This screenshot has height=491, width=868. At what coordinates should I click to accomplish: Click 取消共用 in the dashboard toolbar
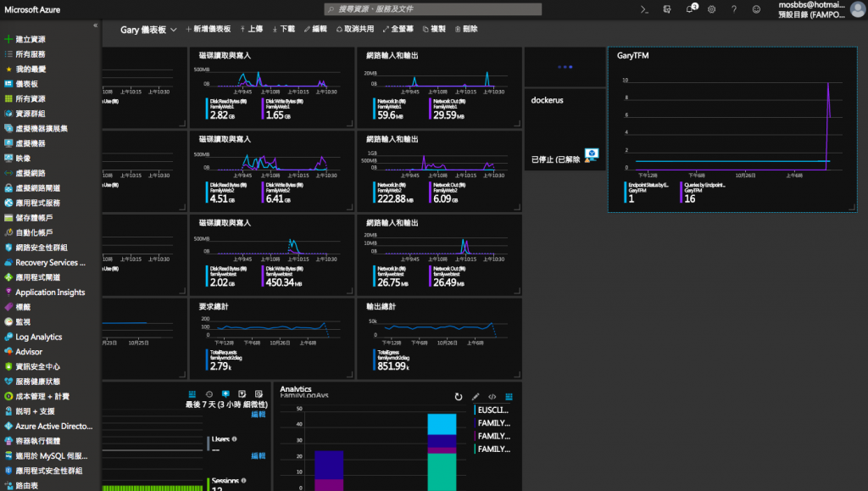click(x=355, y=29)
